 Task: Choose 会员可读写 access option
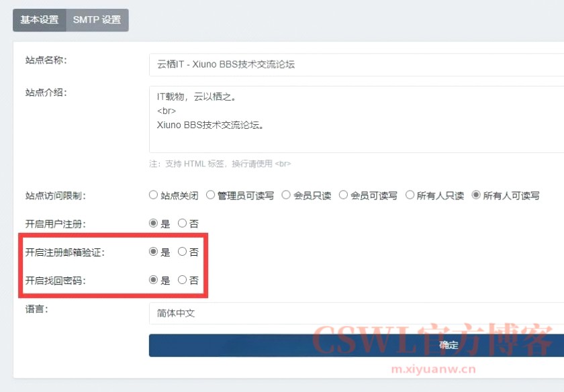pos(344,195)
